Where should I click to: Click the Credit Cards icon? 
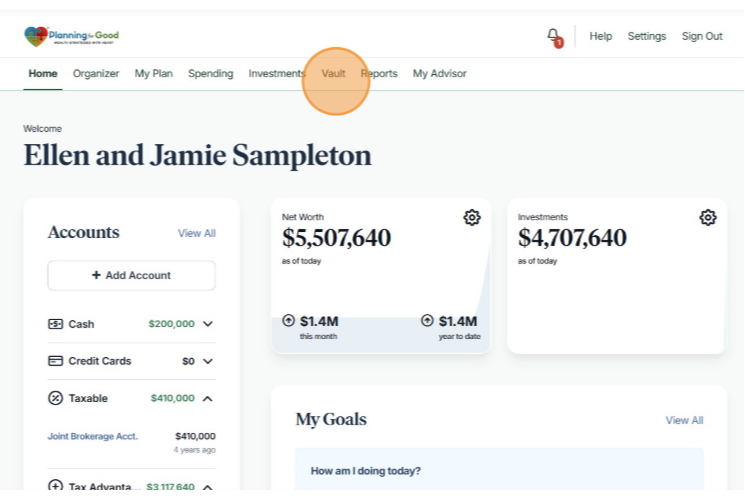coord(56,361)
